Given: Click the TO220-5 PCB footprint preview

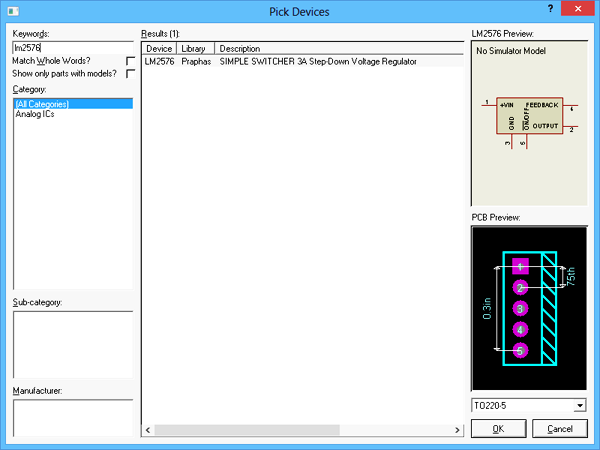Looking at the screenshot, I should pyautogui.click(x=530, y=308).
